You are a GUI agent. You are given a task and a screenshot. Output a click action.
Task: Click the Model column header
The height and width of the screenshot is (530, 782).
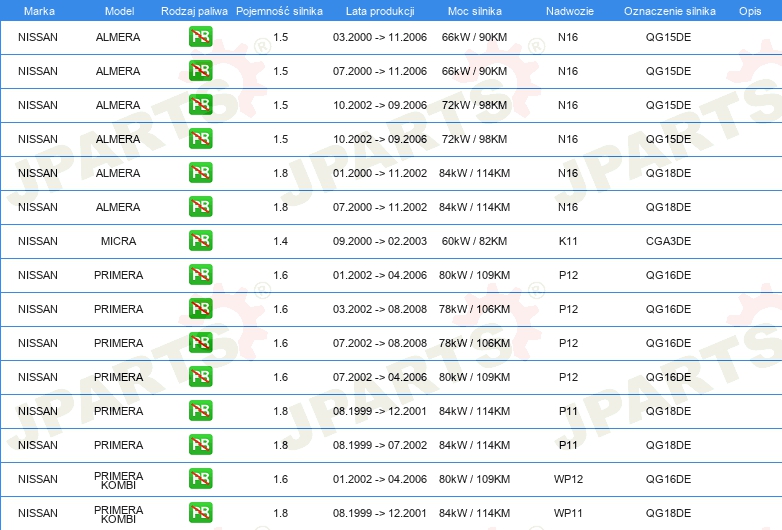click(119, 11)
